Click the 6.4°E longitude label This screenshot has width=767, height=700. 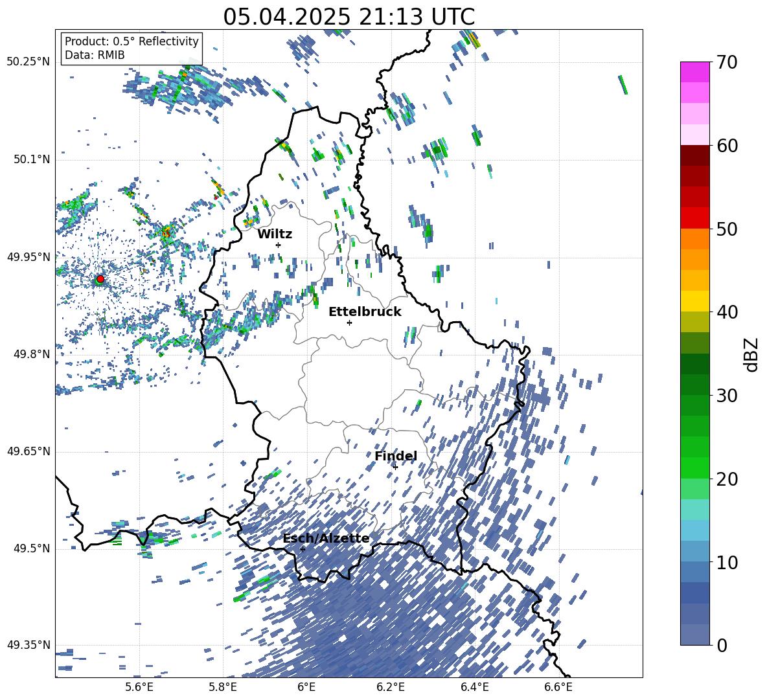tap(474, 687)
